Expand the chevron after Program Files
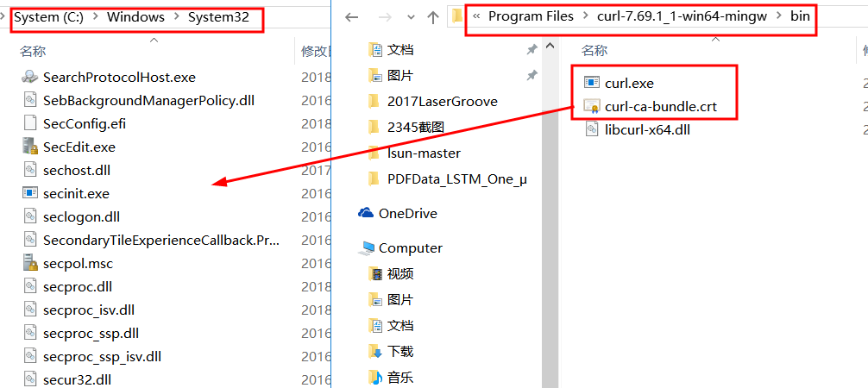The image size is (868, 388). click(x=586, y=16)
